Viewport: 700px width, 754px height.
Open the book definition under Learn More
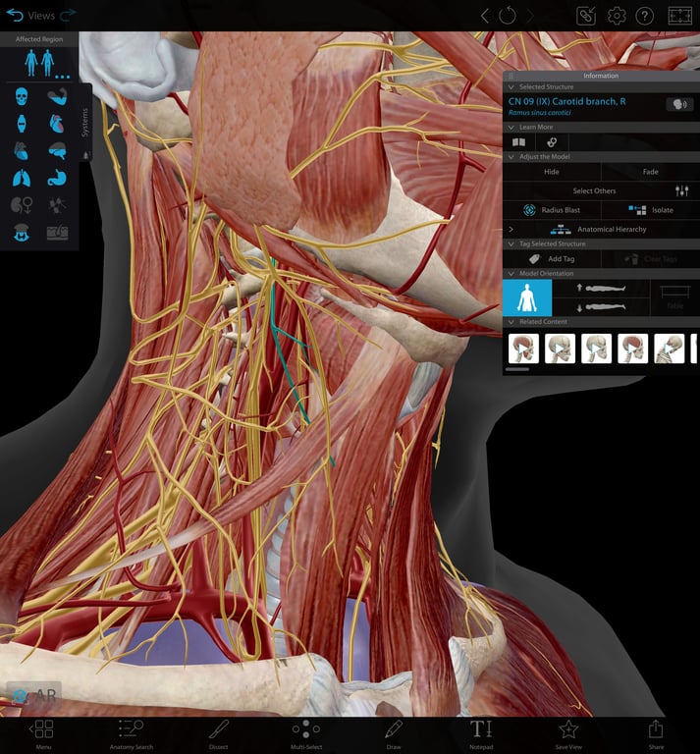(x=518, y=141)
